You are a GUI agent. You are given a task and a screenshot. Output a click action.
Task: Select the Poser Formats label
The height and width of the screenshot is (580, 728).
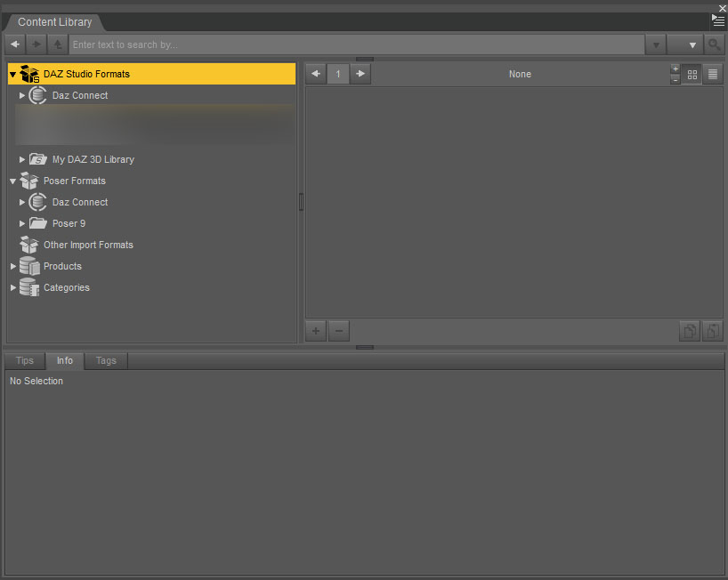(74, 181)
